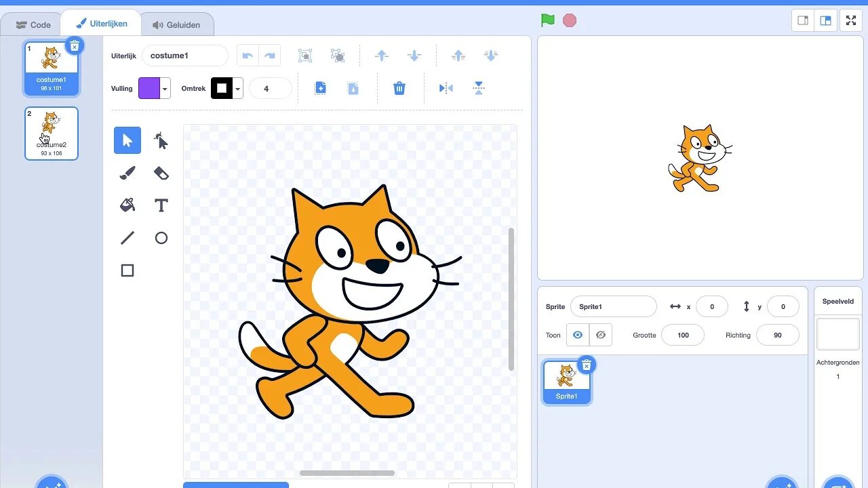Viewport: 868px width, 488px height.
Task: Click the Group objects icon
Action: click(x=305, y=56)
